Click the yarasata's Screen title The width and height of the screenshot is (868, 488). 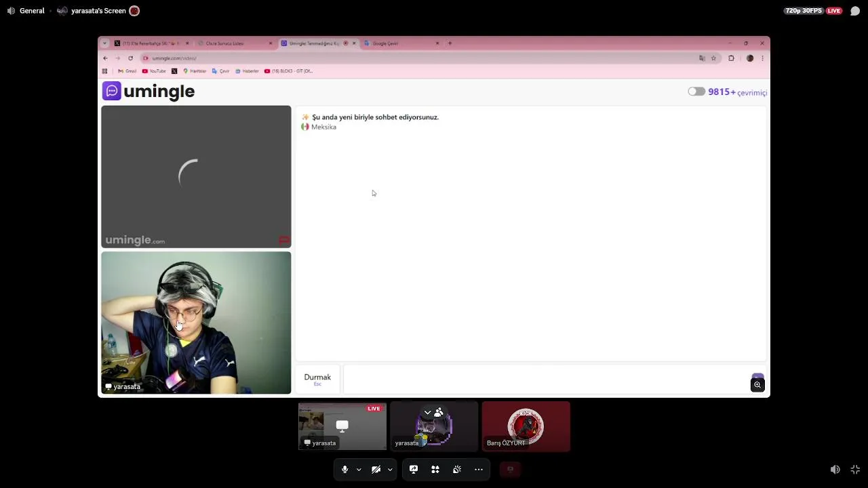[98, 11]
